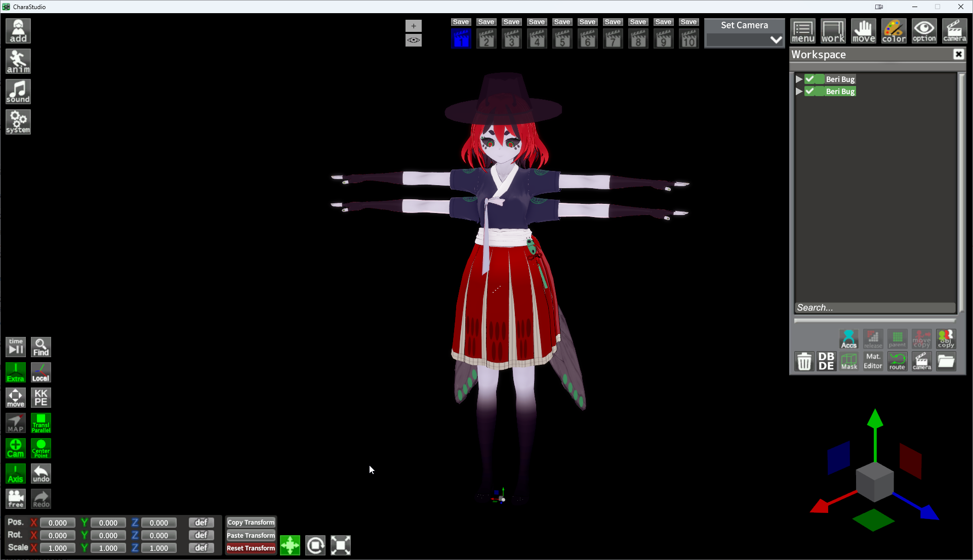Toggle the eye visibility button at top
This screenshot has height=560, width=973.
[x=414, y=40]
